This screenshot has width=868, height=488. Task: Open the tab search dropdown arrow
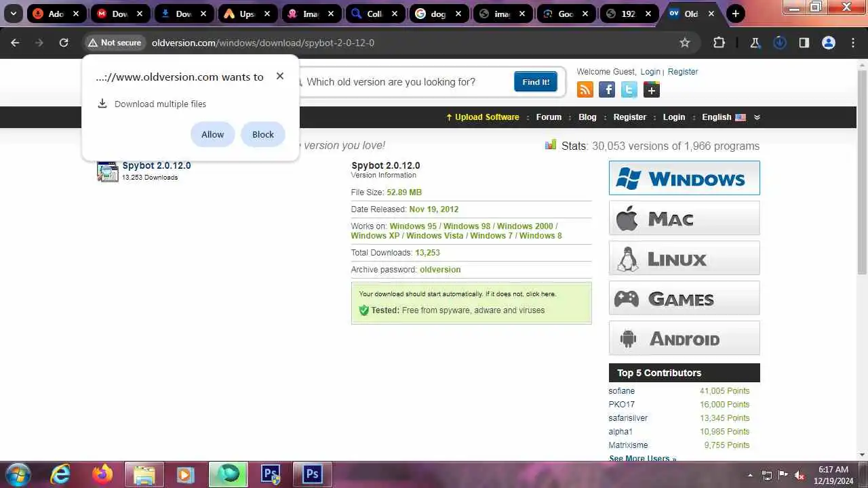click(13, 14)
